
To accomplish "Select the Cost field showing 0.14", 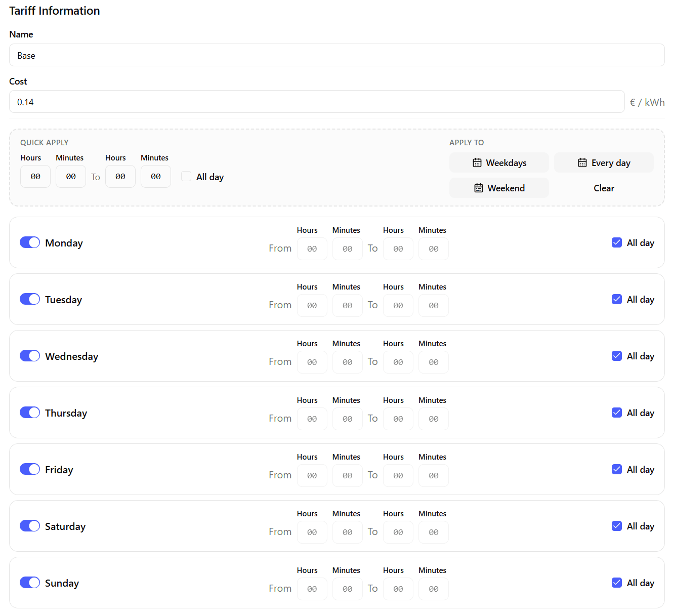I will 317,102.
